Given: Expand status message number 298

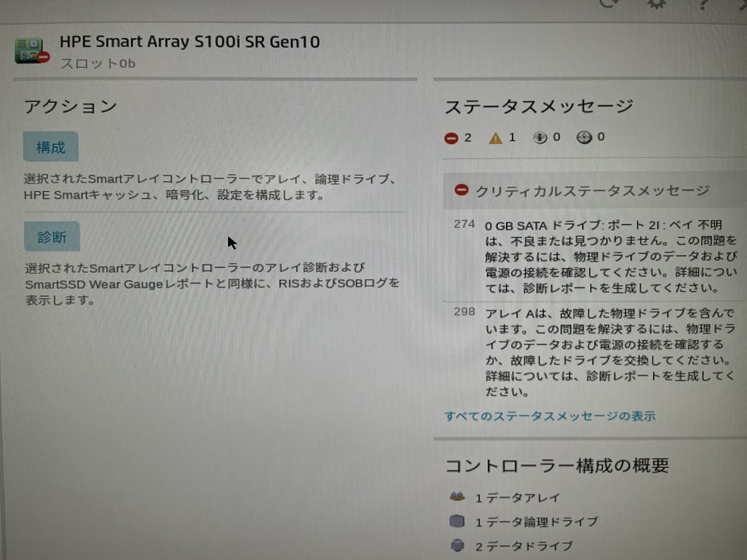Looking at the screenshot, I should 465,312.
